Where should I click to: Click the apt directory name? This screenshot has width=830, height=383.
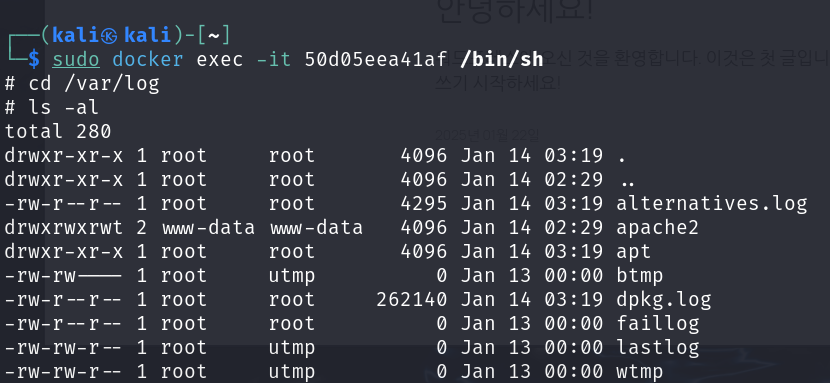pyautogui.click(x=633, y=252)
